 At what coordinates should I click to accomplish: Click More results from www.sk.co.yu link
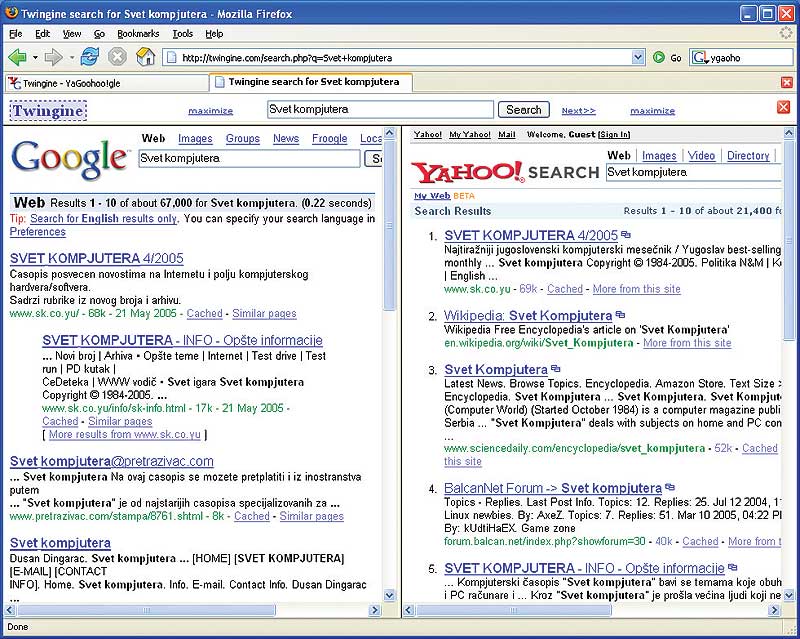pyautogui.click(x=124, y=434)
